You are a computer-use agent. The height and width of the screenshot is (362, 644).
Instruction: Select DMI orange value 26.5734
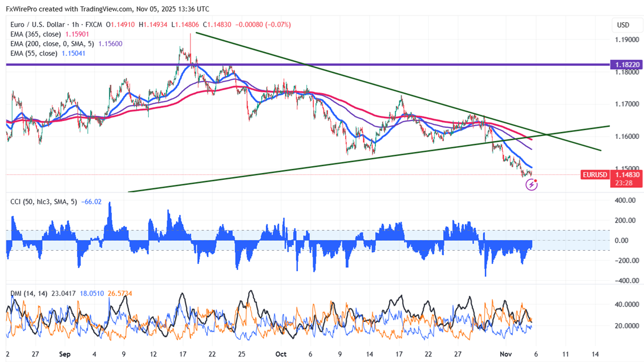120,293
